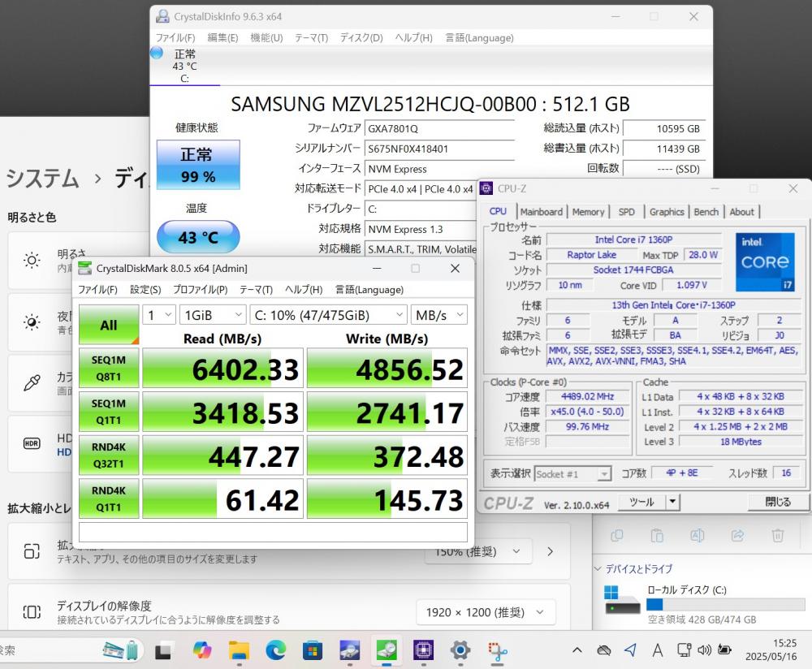Switch to SPD tab in CPU-Z
The height and width of the screenshot is (669, 812).
(626, 212)
